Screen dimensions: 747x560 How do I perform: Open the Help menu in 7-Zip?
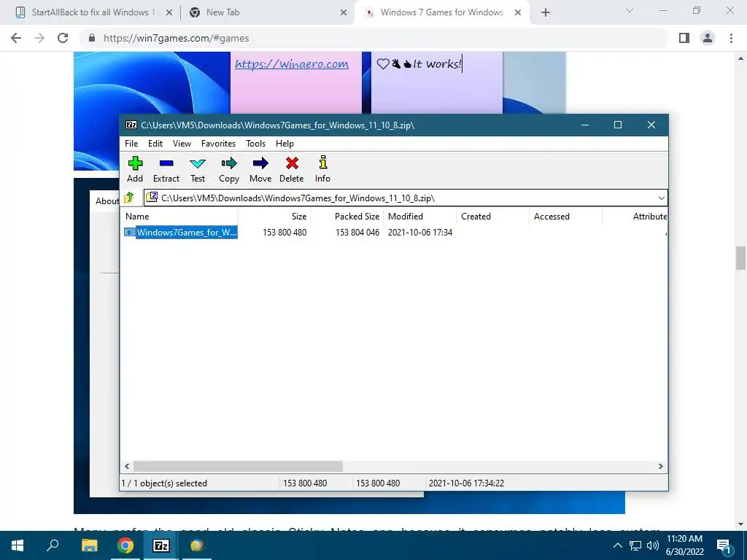click(x=285, y=144)
